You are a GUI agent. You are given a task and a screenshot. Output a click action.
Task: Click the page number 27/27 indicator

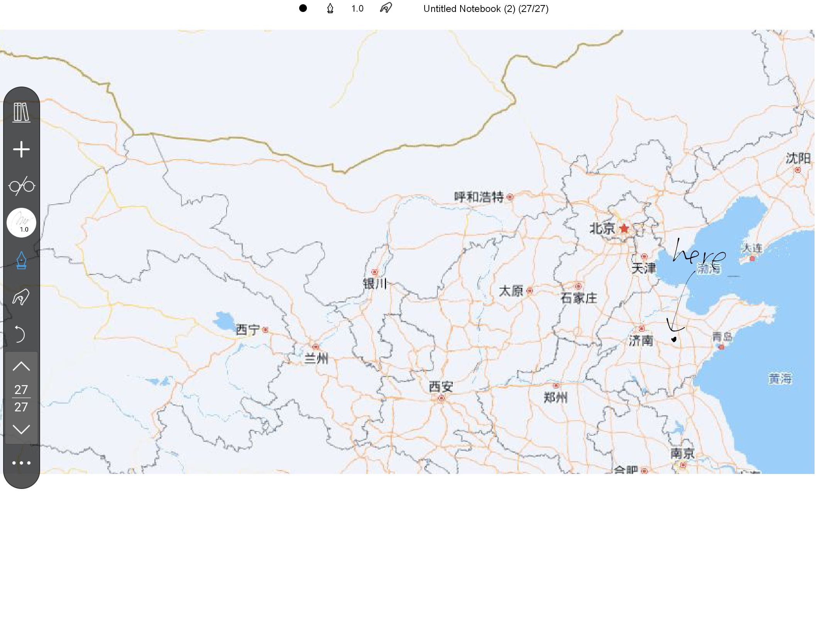point(21,398)
